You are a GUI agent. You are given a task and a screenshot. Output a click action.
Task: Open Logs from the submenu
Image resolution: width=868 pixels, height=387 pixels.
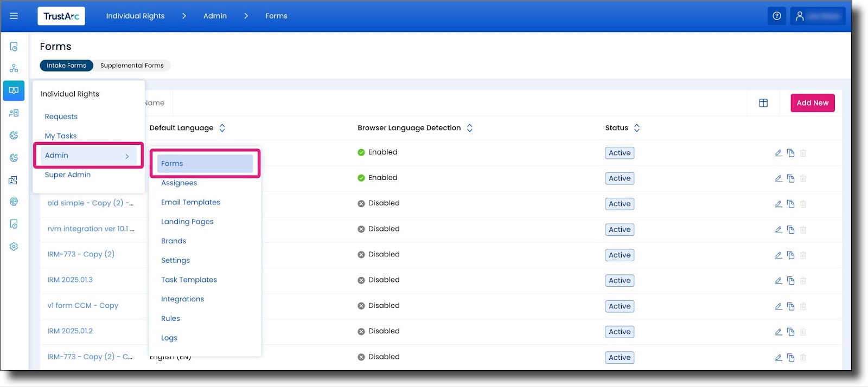(169, 338)
